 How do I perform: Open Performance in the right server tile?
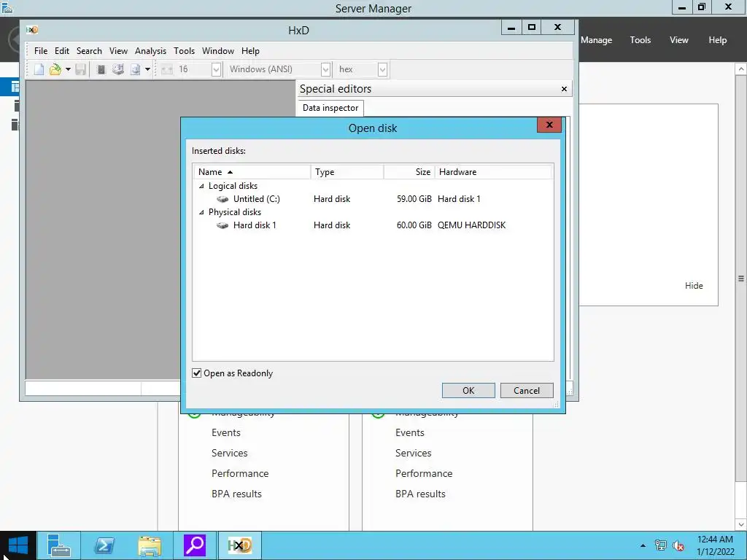(424, 474)
